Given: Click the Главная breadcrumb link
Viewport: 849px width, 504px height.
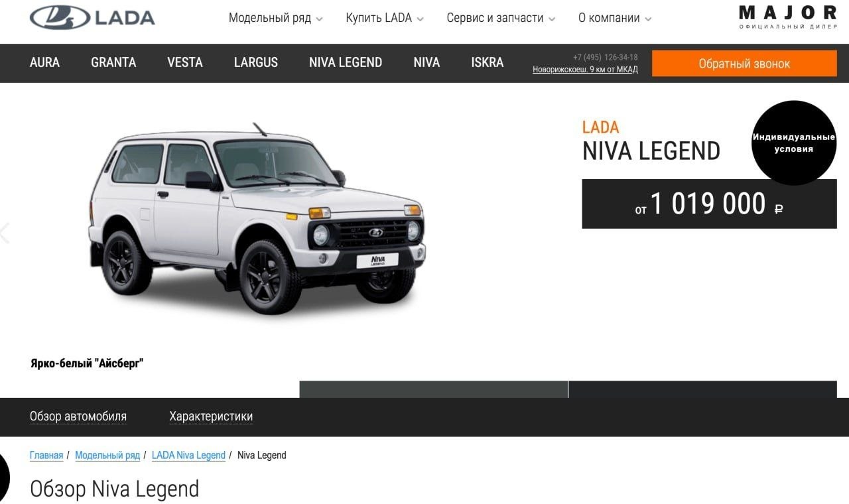Looking at the screenshot, I should click(46, 455).
